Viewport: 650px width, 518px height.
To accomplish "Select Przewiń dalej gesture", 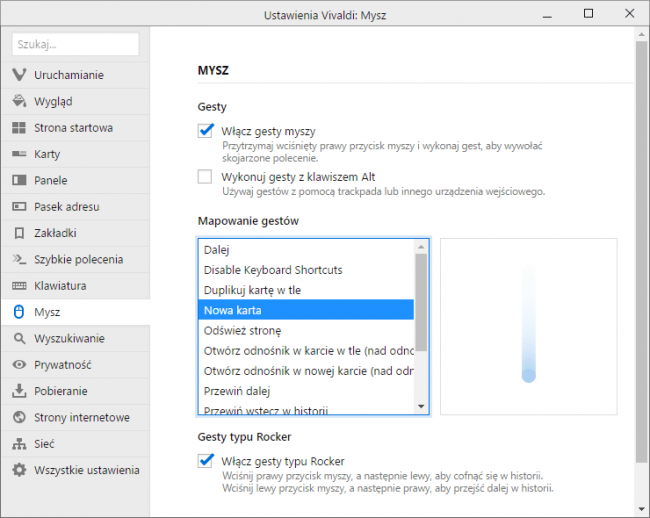I will [306, 391].
